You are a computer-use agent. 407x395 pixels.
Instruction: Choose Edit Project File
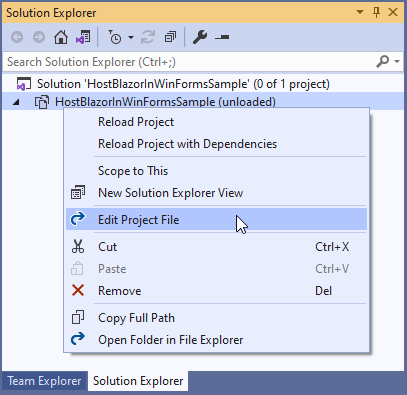[216, 220]
